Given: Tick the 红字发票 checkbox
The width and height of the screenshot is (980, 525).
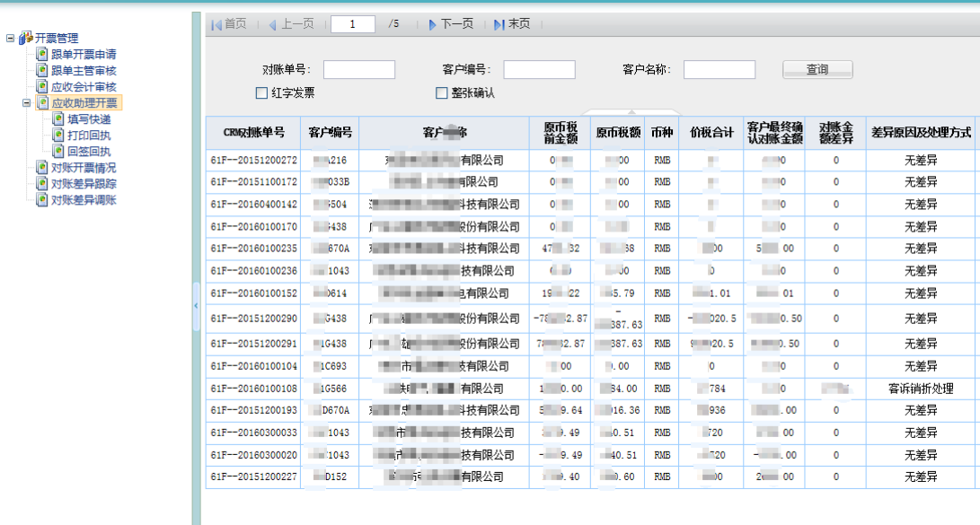Looking at the screenshot, I should pos(262,93).
